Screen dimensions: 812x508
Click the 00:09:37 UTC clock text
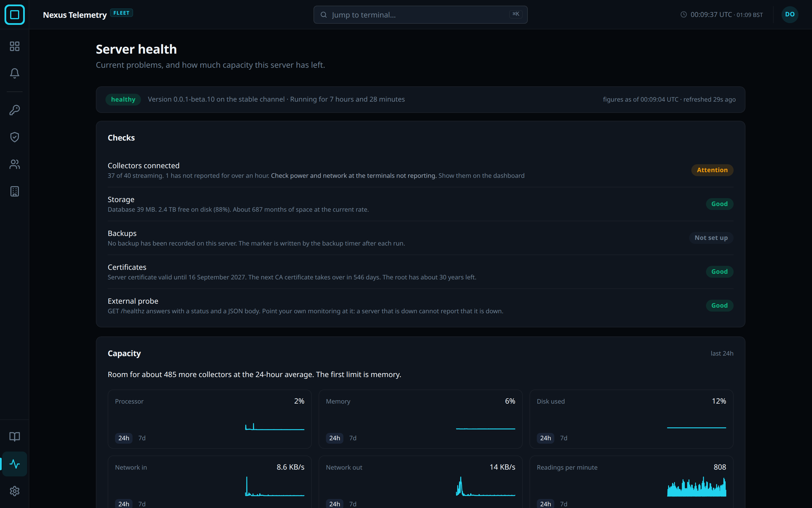[x=711, y=14]
